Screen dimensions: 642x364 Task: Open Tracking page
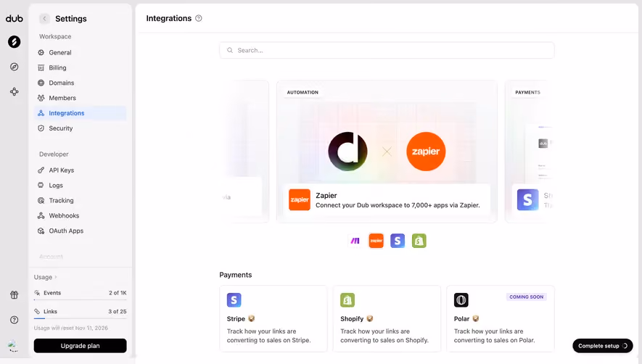81,200
